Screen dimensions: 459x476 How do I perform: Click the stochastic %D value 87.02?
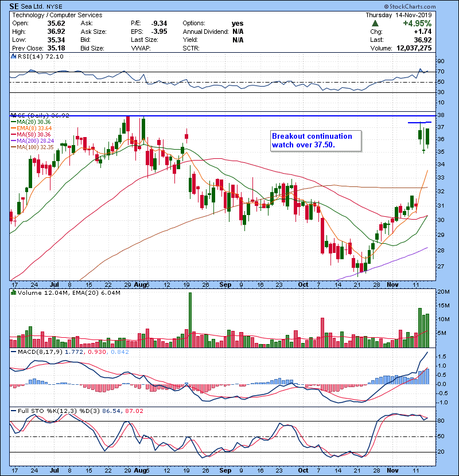pos(134,411)
